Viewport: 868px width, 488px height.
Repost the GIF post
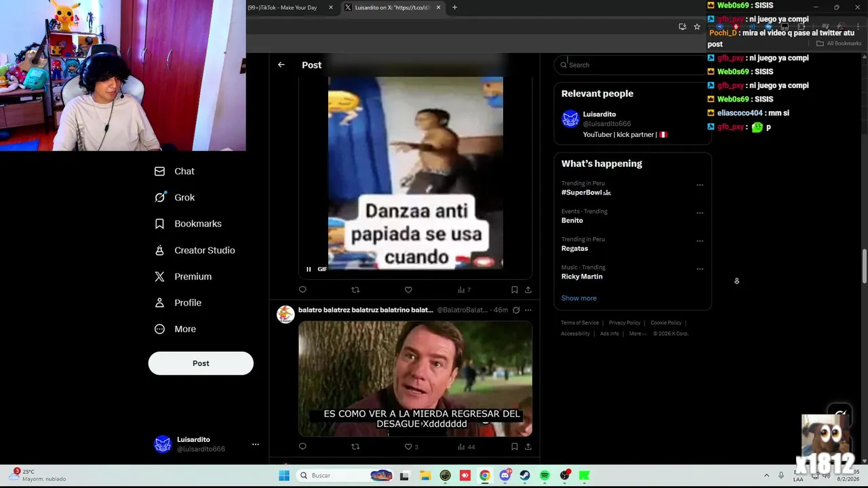[355, 290]
